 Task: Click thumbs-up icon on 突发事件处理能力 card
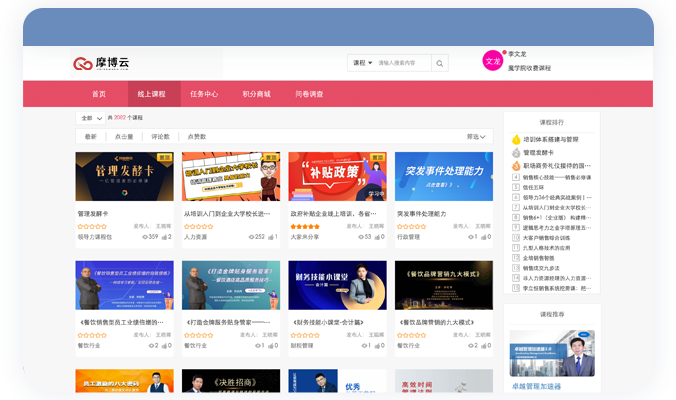[x=484, y=237]
